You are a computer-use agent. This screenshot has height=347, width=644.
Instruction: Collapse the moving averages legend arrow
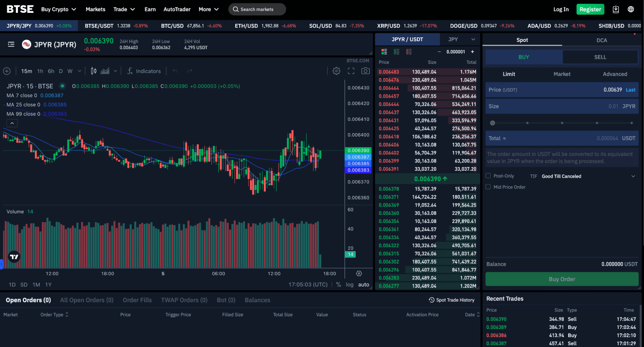coord(12,123)
